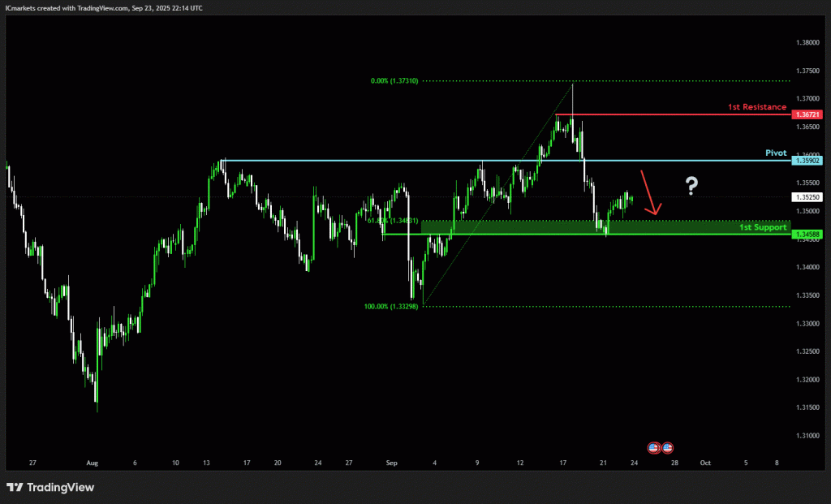This screenshot has height=504, width=831.
Task: Click the ICmarkets TradingView.com attribution text
Action: tap(103, 6)
